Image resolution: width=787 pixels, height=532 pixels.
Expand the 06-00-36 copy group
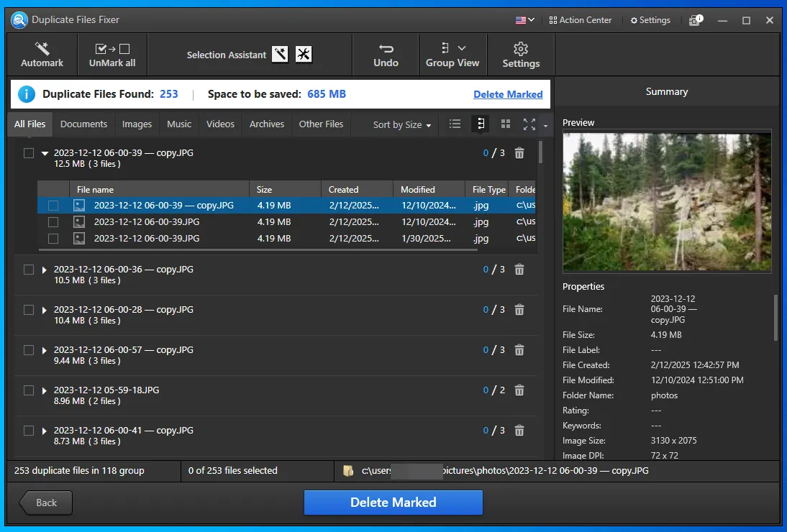(x=44, y=270)
